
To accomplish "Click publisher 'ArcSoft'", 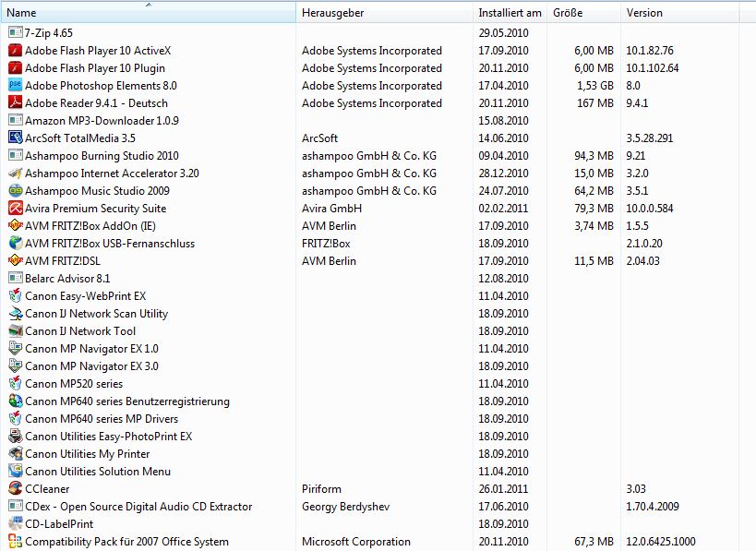I will tap(319, 138).
